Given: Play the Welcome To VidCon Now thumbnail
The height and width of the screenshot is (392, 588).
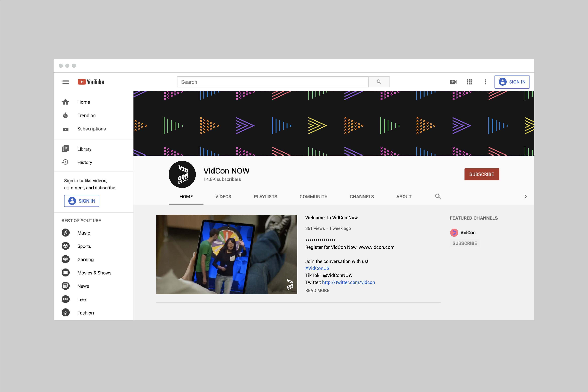Looking at the screenshot, I should pos(227,255).
